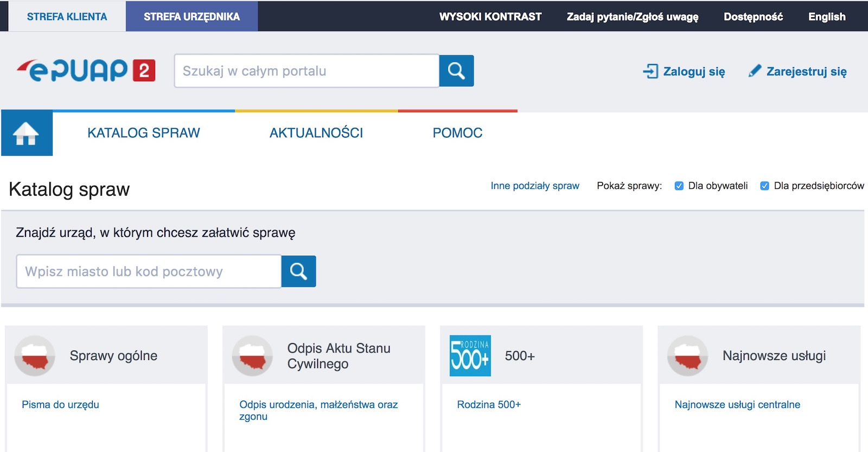Select the STREFA KLIENTA tab
The width and height of the screenshot is (868, 452).
[67, 17]
